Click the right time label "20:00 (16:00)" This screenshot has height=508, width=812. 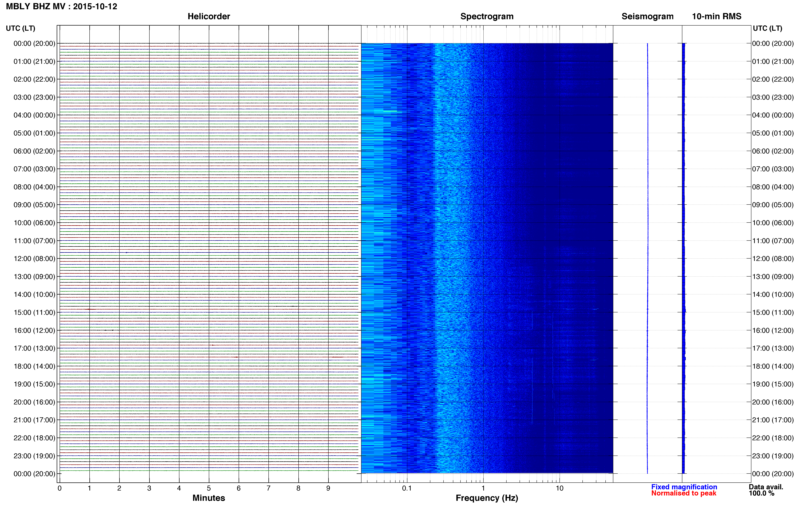[x=773, y=402]
